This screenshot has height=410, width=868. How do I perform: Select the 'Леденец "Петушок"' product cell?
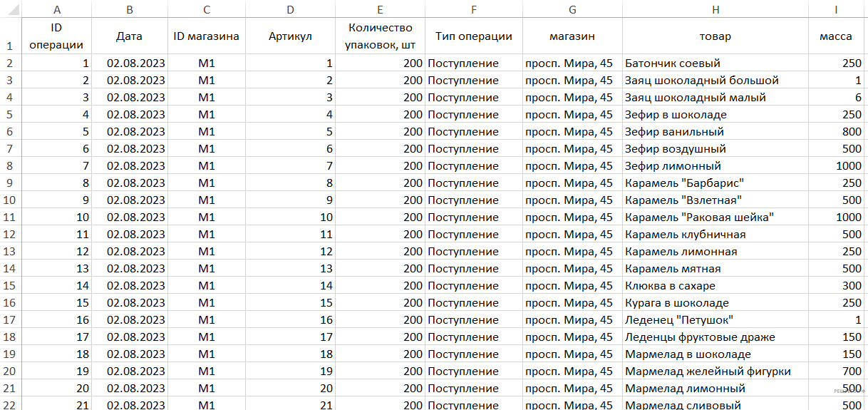[x=678, y=320]
